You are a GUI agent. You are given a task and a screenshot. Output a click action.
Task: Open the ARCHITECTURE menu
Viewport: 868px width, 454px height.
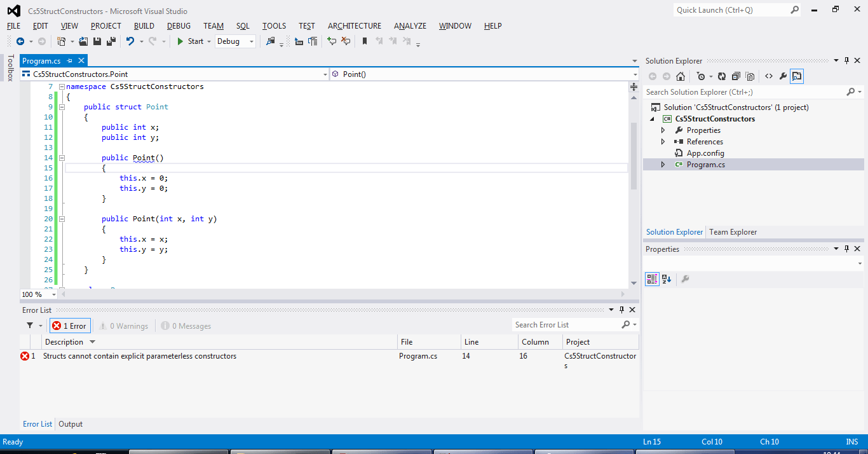pos(354,25)
